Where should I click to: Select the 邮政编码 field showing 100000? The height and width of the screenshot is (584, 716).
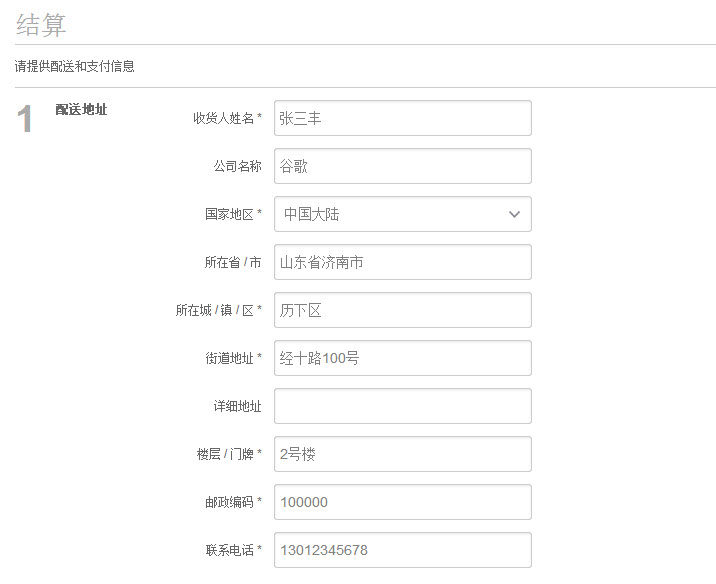pyautogui.click(x=403, y=502)
